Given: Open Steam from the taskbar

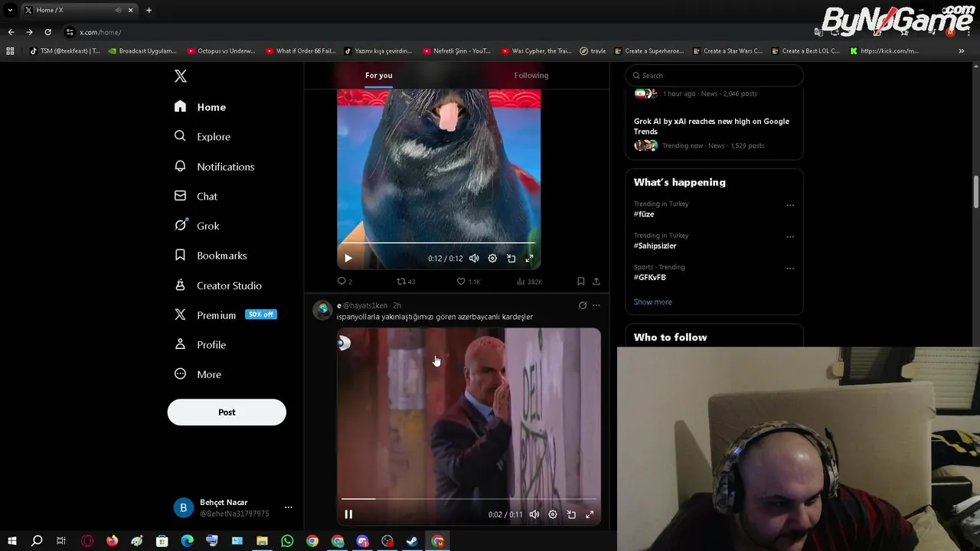Looking at the screenshot, I should click(x=412, y=541).
